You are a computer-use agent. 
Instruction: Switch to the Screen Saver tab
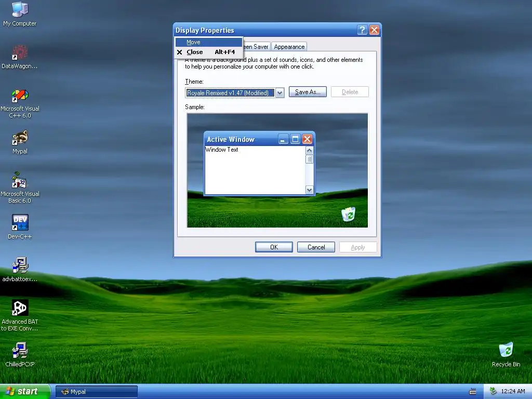pyautogui.click(x=257, y=46)
